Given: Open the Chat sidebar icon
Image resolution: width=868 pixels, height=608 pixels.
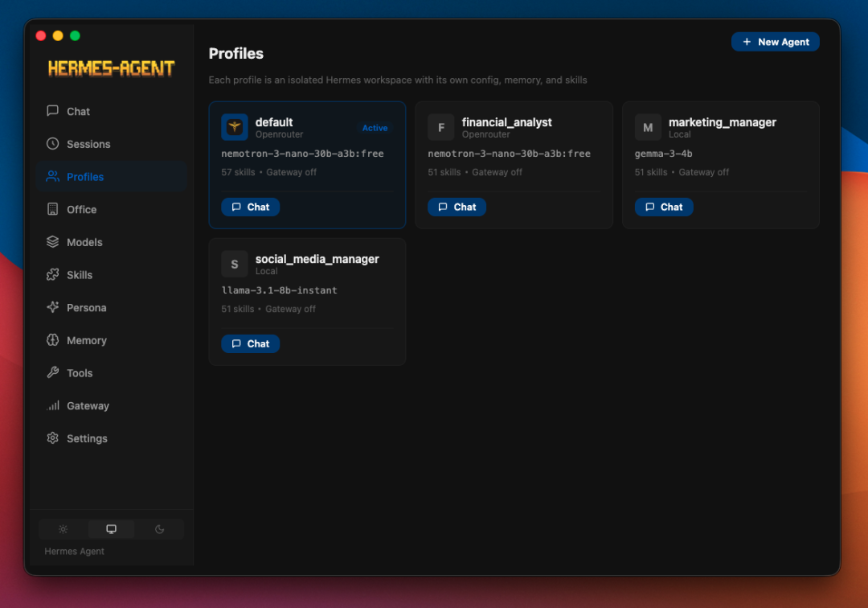Looking at the screenshot, I should (x=52, y=111).
